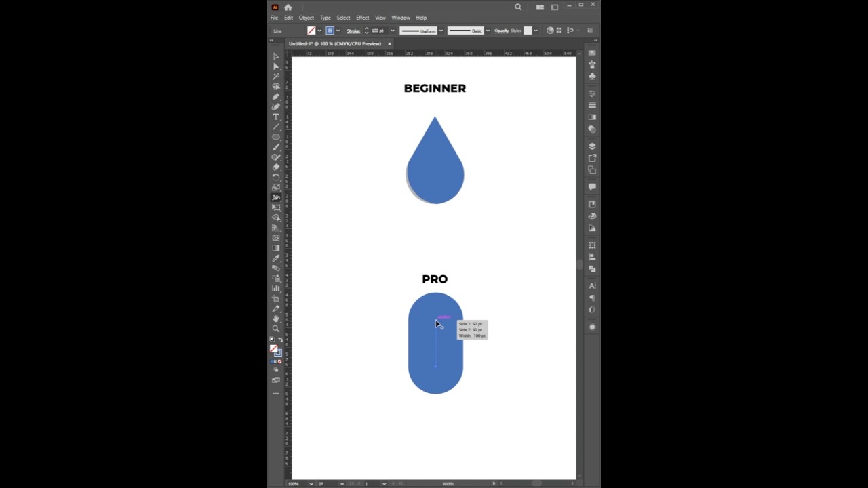The height and width of the screenshot is (488, 868).
Task: Open Uniform width profile dropdown
Action: coord(441,30)
